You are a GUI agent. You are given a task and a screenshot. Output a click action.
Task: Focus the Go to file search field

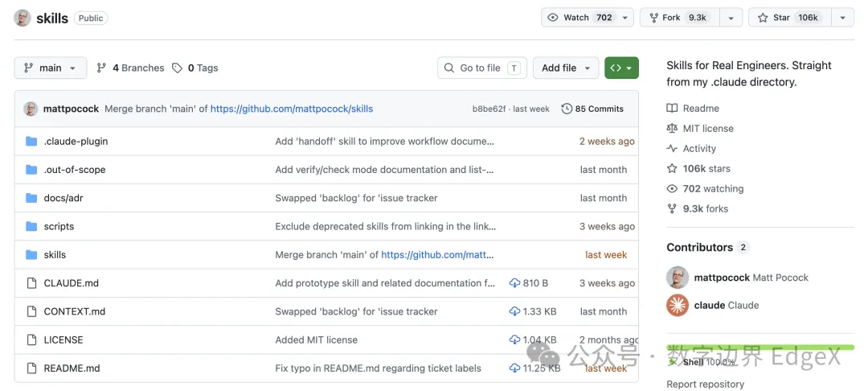pos(482,68)
